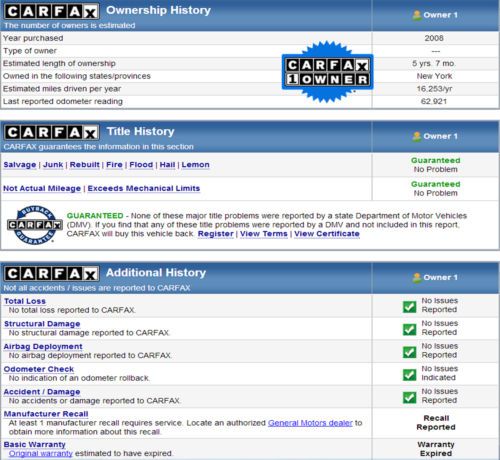Click the Owner 1 person icon in Additional History
Image resolution: width=500 pixels, height=460 pixels.
[x=417, y=278]
